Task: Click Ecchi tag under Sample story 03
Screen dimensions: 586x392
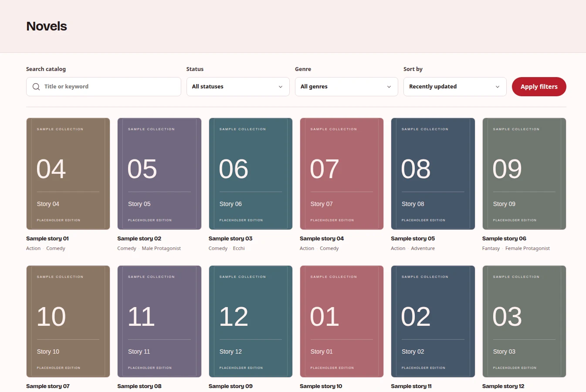Action: (239, 248)
